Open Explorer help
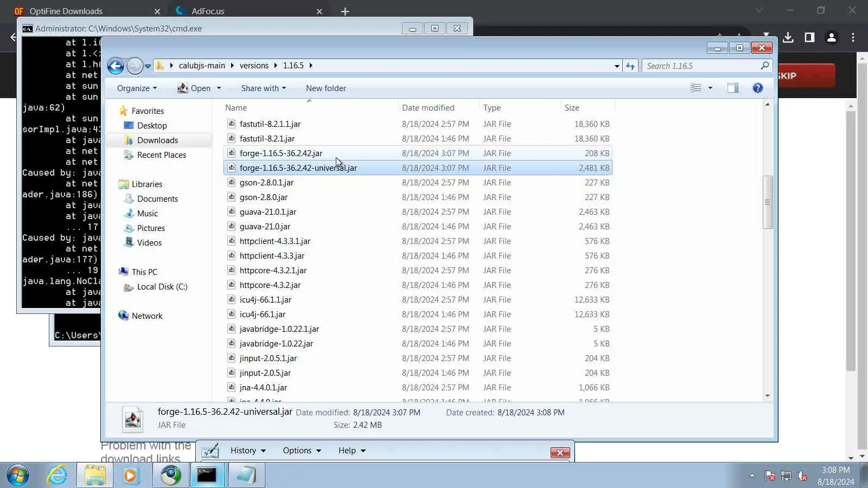This screenshot has height=488, width=868. click(758, 88)
